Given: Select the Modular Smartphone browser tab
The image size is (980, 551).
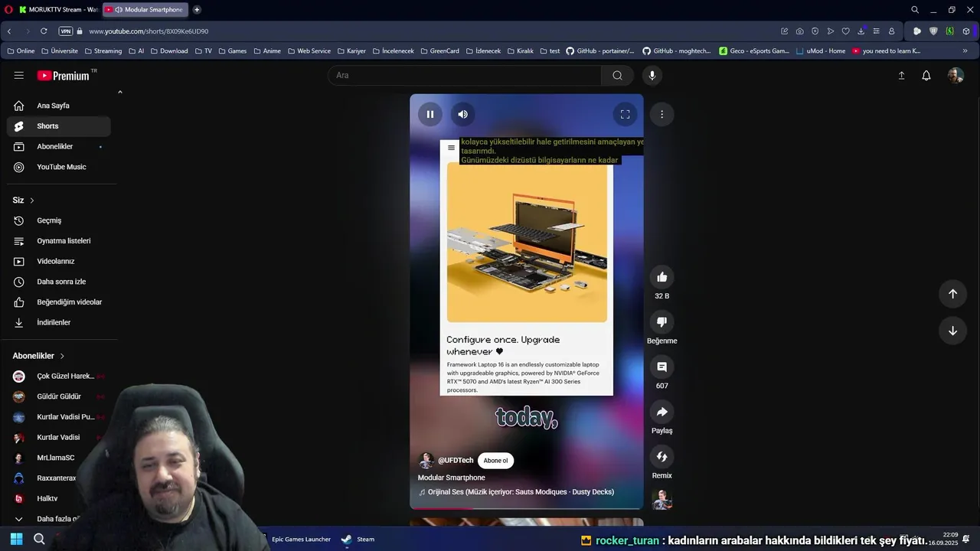Looking at the screenshot, I should 145,10.
